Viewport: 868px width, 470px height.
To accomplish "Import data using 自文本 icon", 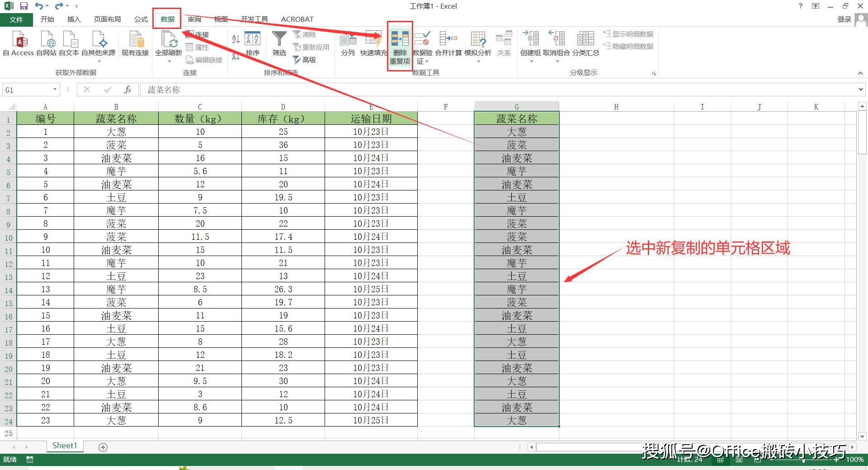I will 69,43.
